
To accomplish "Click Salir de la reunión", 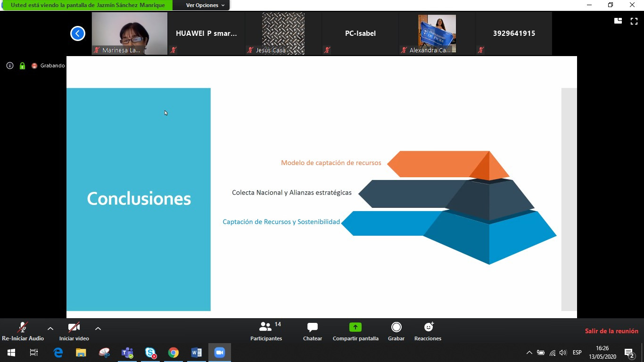I will tap(611, 331).
